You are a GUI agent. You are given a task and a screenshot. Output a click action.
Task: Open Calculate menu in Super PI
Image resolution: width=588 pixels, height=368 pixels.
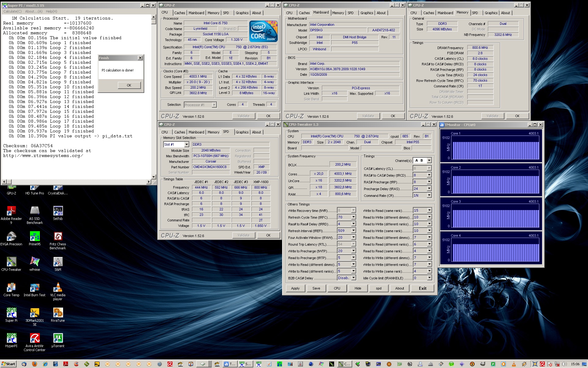tap(12, 11)
